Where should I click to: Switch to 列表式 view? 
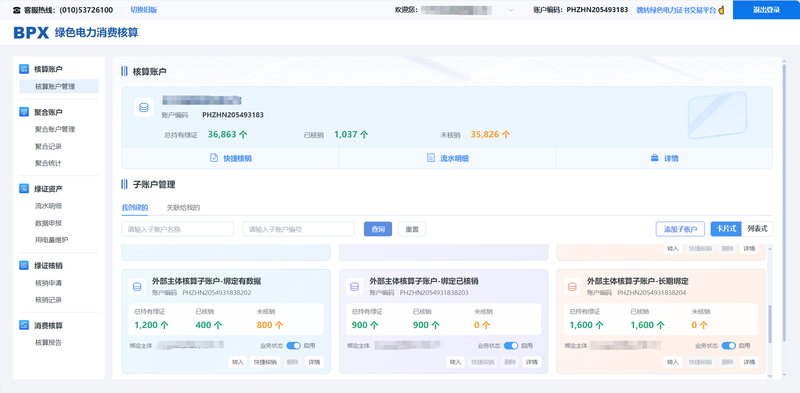click(757, 229)
